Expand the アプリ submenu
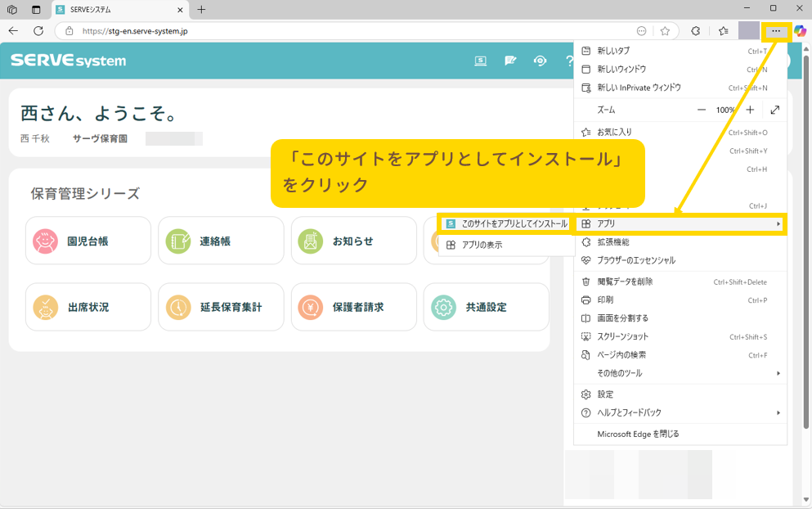The width and height of the screenshot is (812, 509). 680,223
